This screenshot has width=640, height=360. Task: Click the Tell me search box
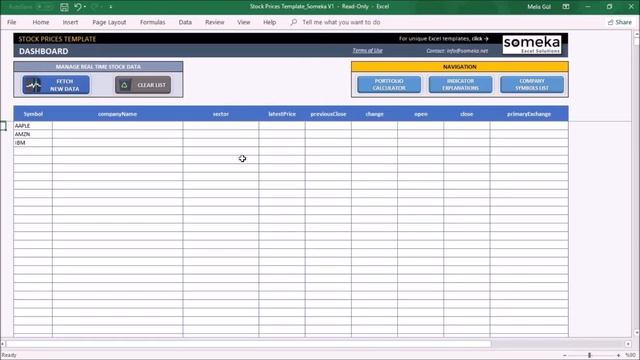coord(341,22)
